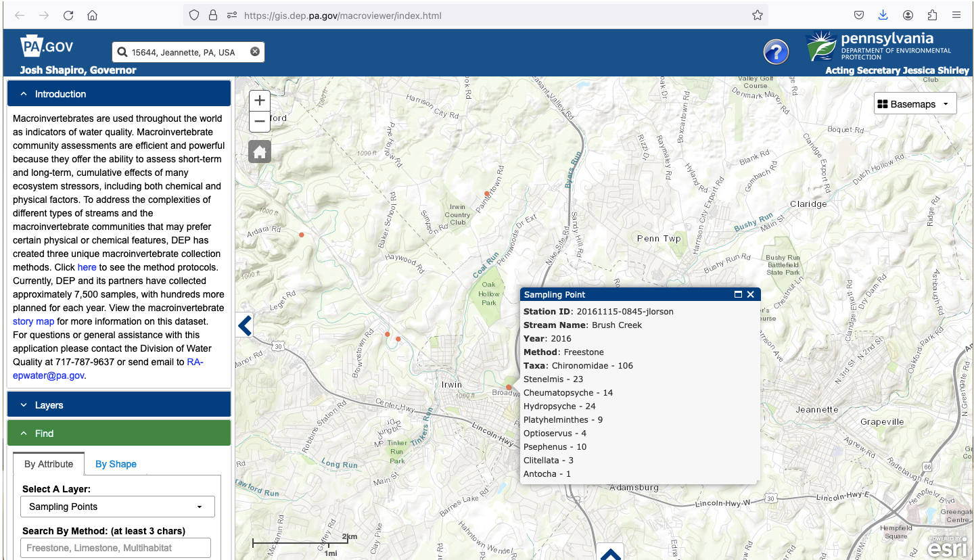Image resolution: width=974 pixels, height=560 pixels.
Task: Select the By Attribute tab
Action: [x=49, y=464]
